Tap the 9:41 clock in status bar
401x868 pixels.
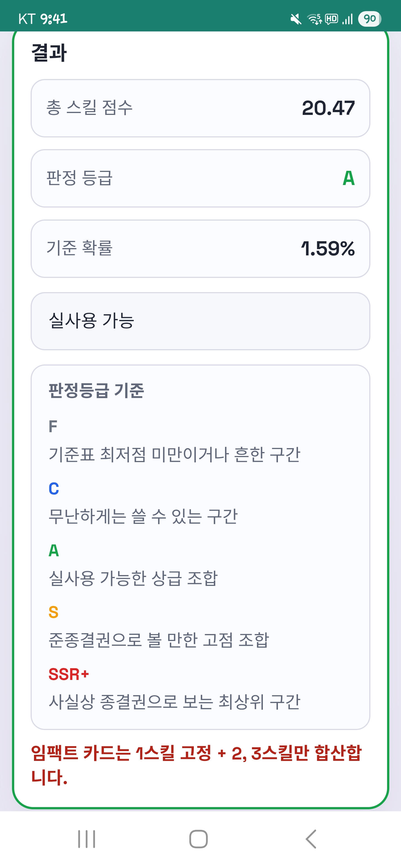pyautogui.click(x=54, y=19)
